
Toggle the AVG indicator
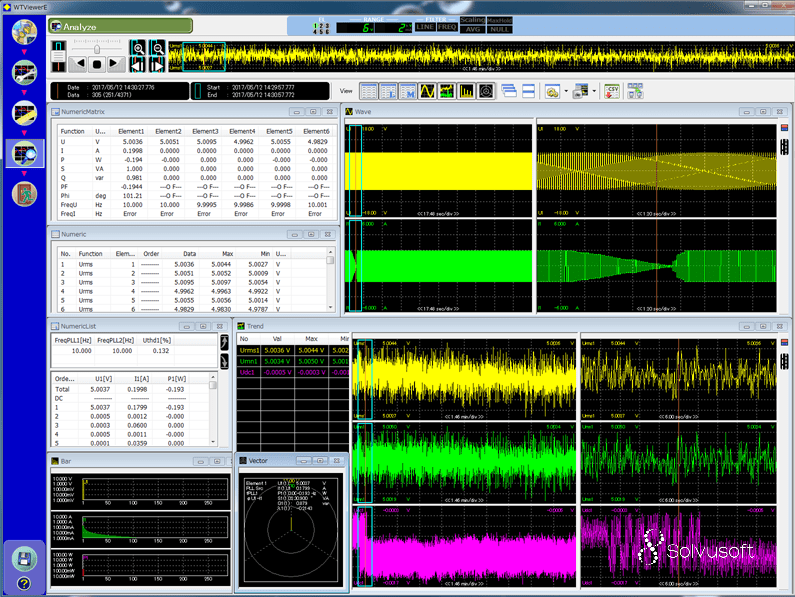(474, 28)
